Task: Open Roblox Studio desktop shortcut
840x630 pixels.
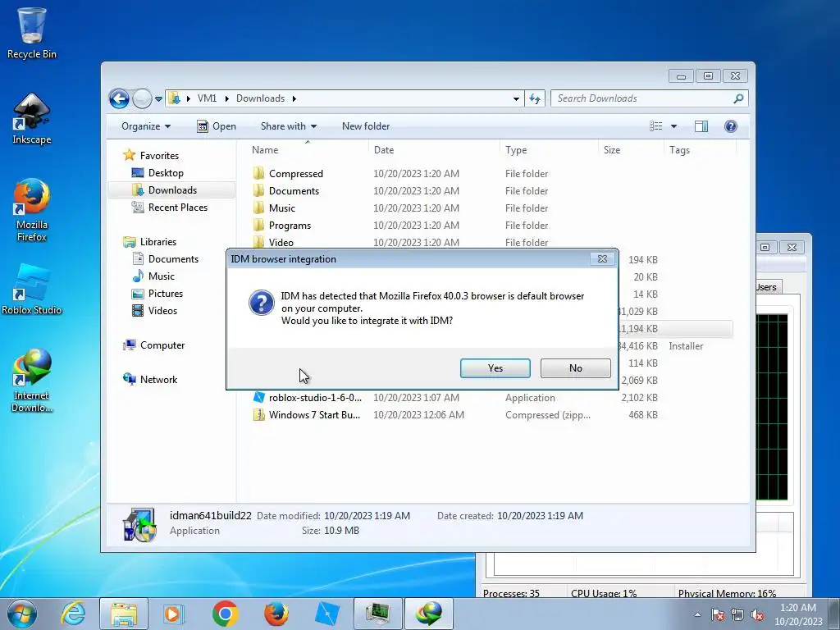Action: (32, 290)
